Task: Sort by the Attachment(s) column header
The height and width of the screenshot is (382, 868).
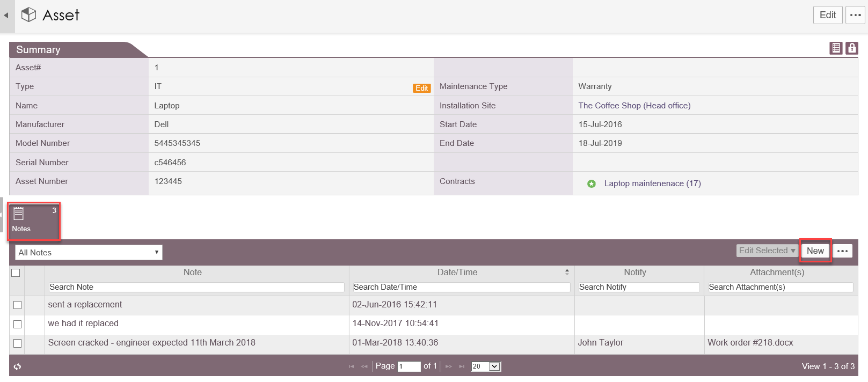Action: [x=777, y=273]
